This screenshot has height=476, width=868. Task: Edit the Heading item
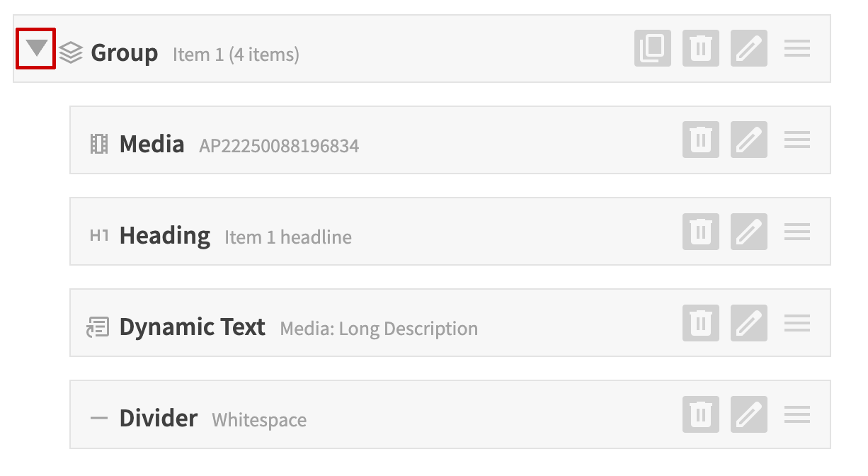(x=748, y=232)
